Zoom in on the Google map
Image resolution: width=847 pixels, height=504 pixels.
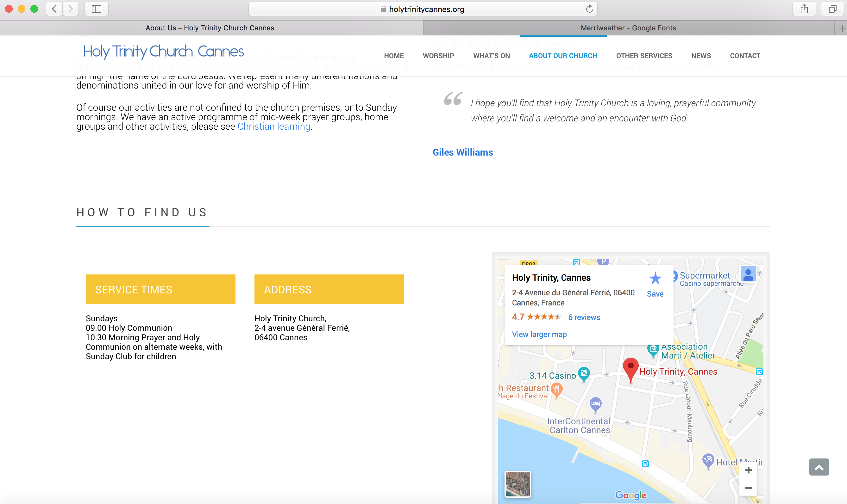[x=748, y=470]
